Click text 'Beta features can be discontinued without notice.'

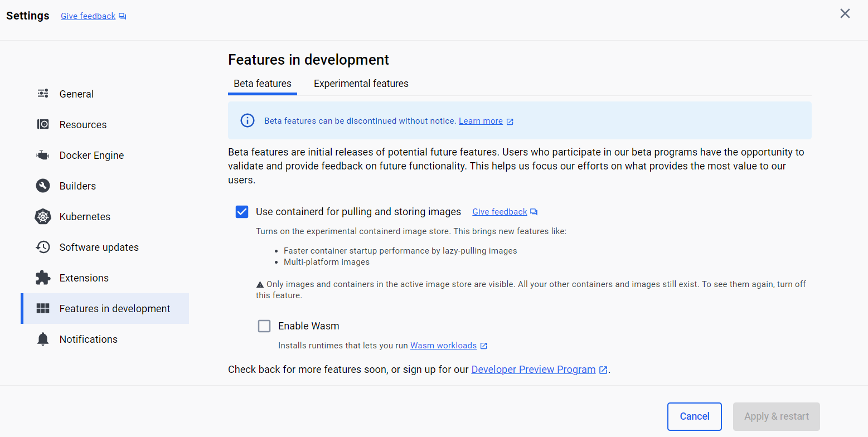(360, 121)
